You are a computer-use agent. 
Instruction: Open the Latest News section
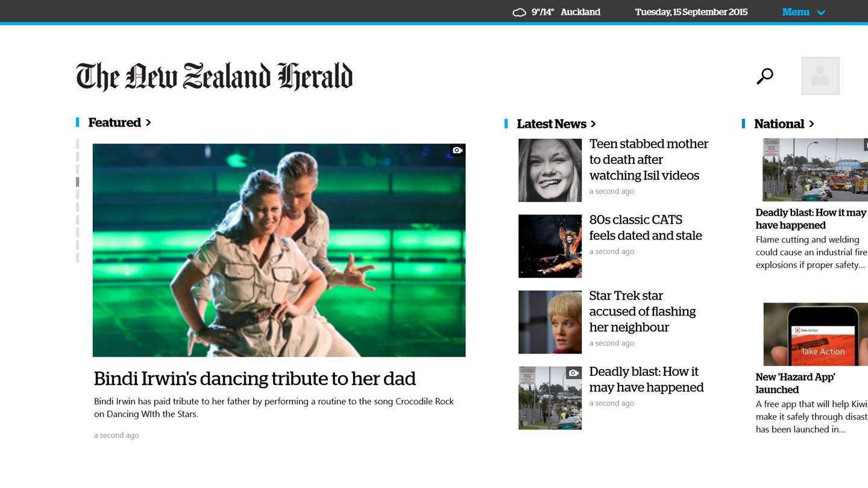pyautogui.click(x=556, y=124)
